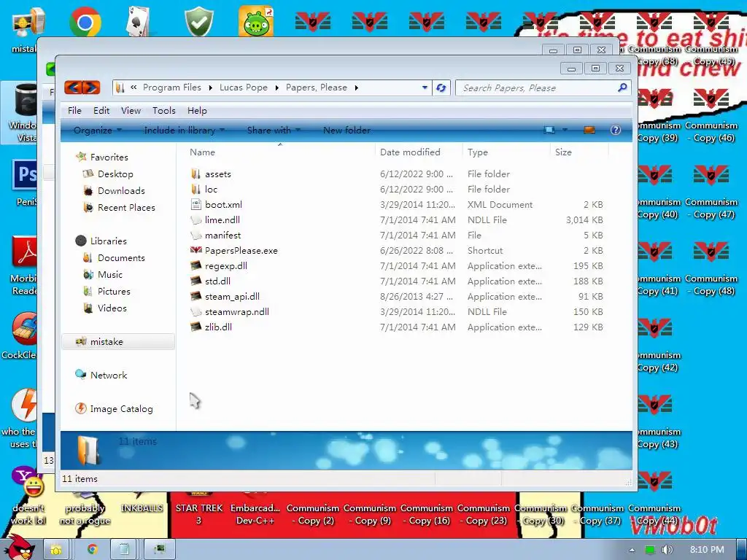This screenshot has height=560, width=747.
Task: Open the View menu
Action: tap(131, 111)
